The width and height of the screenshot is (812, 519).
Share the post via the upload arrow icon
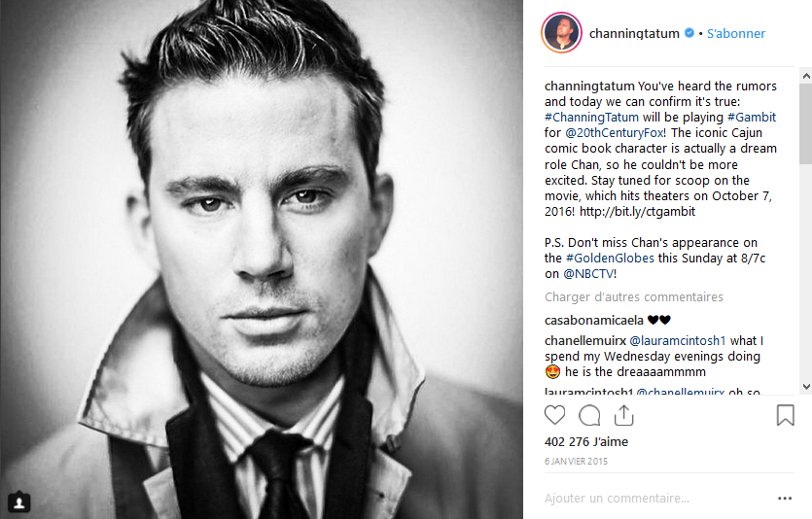pos(624,415)
